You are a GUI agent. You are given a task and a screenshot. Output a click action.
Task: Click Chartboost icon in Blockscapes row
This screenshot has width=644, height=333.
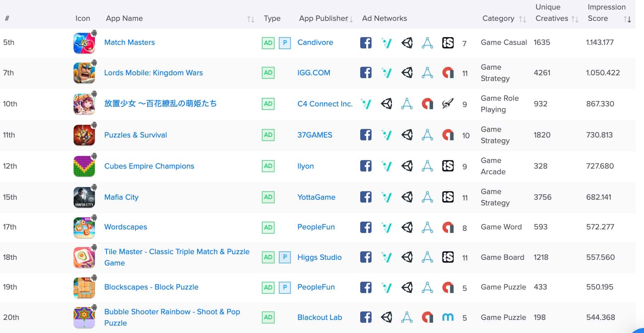448,287
